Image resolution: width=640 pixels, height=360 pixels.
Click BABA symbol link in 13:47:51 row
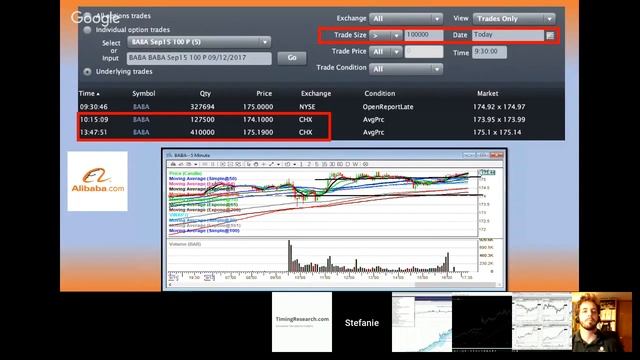click(x=141, y=132)
